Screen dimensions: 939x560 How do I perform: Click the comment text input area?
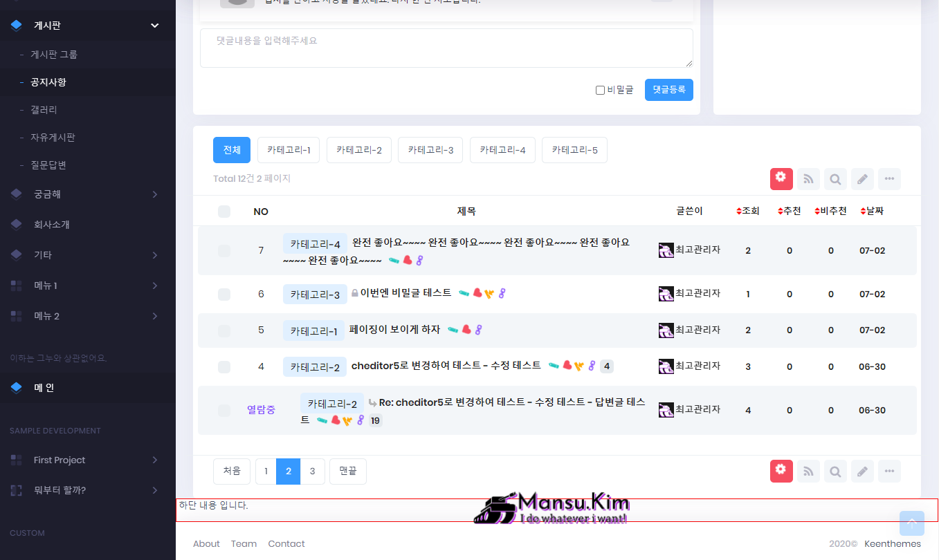446,48
